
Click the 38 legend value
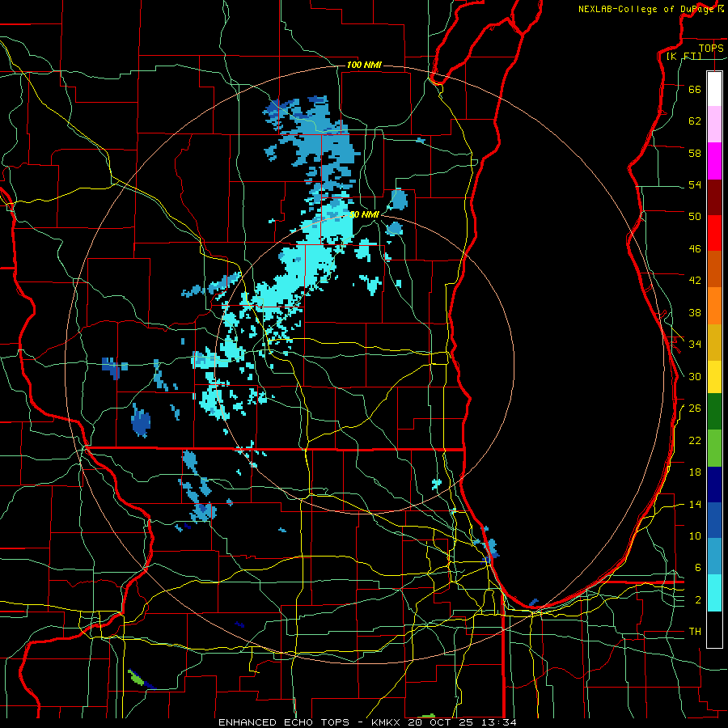click(695, 312)
